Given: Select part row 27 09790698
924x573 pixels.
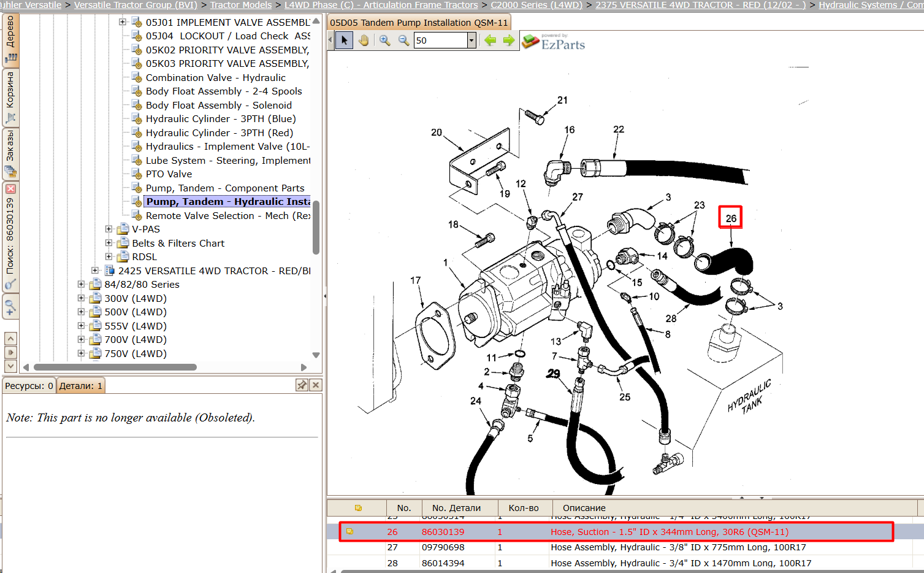Looking at the screenshot, I should [624, 547].
